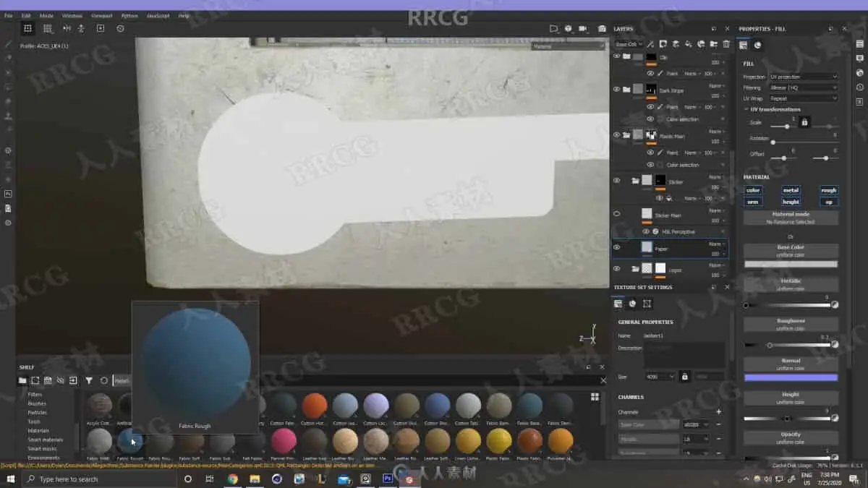Open the Python menu

click(x=129, y=15)
